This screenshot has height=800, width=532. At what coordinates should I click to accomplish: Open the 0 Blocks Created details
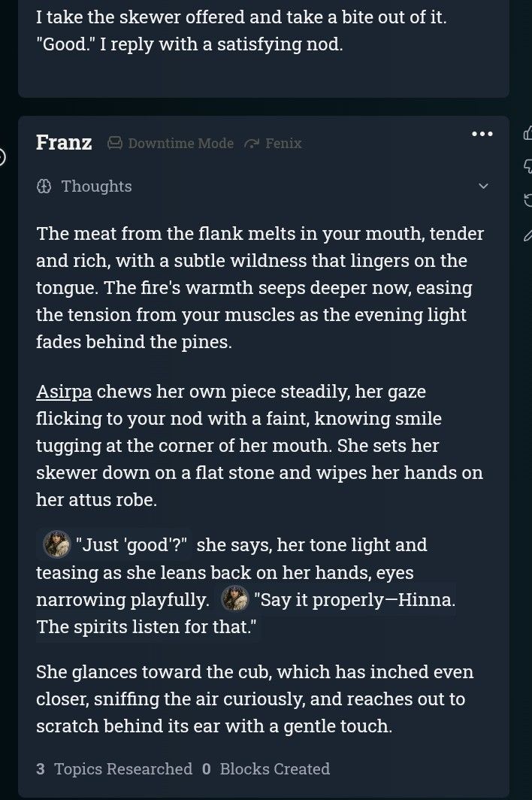pos(266,769)
